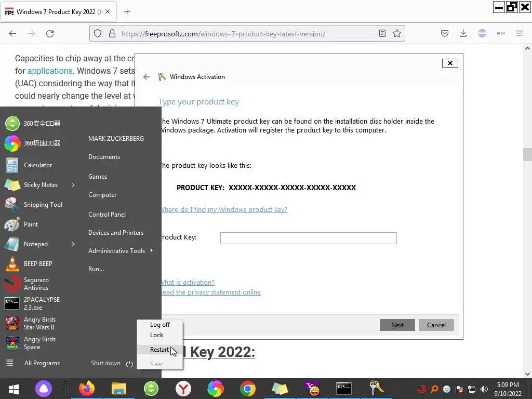Open 'What is activation?' link

pyautogui.click(x=188, y=282)
